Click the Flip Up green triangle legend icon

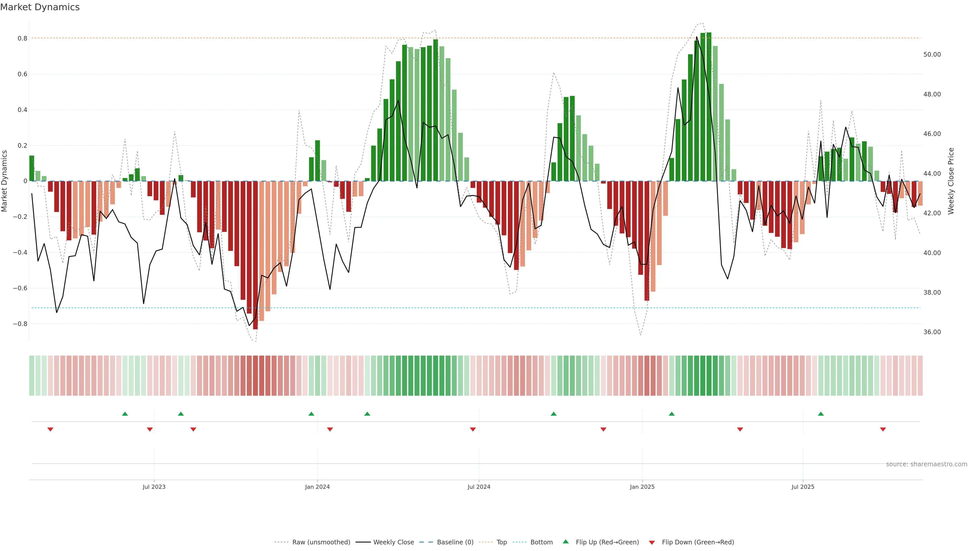click(566, 542)
